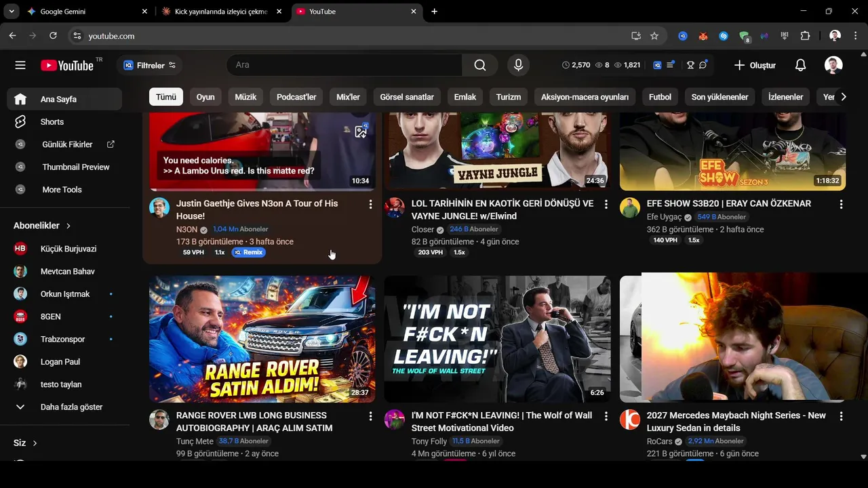The image size is (868, 488).
Task: Open the vidIQ list menu icon
Action: 670,65
